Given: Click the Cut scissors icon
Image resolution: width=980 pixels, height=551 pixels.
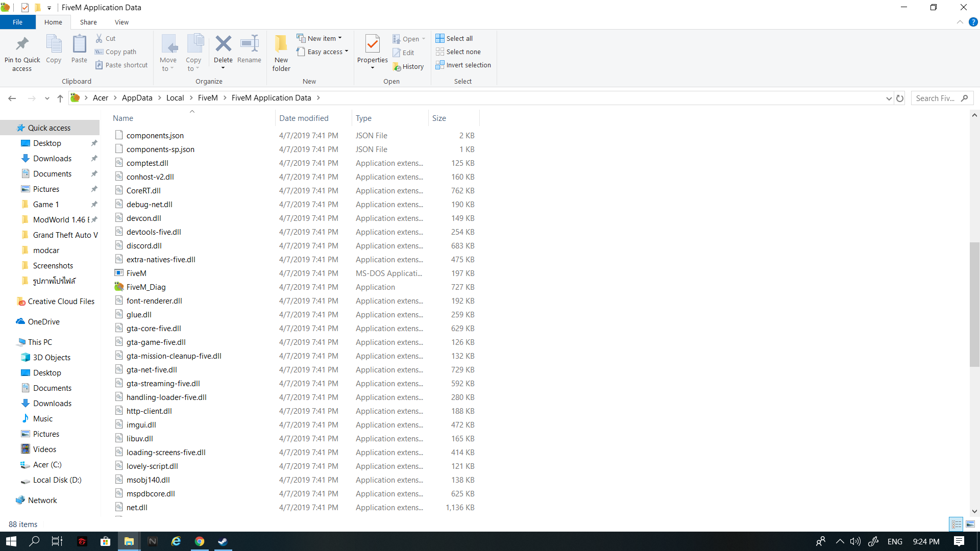Looking at the screenshot, I should [99, 38].
